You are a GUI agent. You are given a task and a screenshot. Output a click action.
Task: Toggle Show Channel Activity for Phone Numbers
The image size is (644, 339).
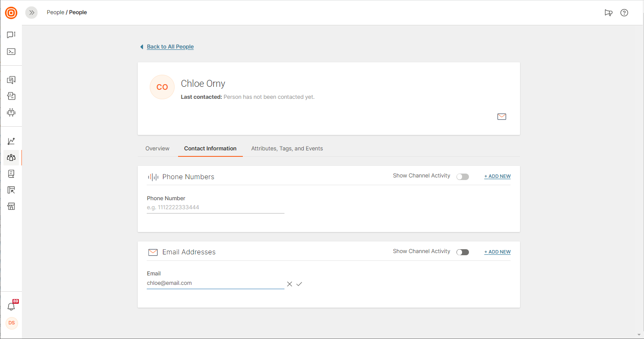(463, 177)
